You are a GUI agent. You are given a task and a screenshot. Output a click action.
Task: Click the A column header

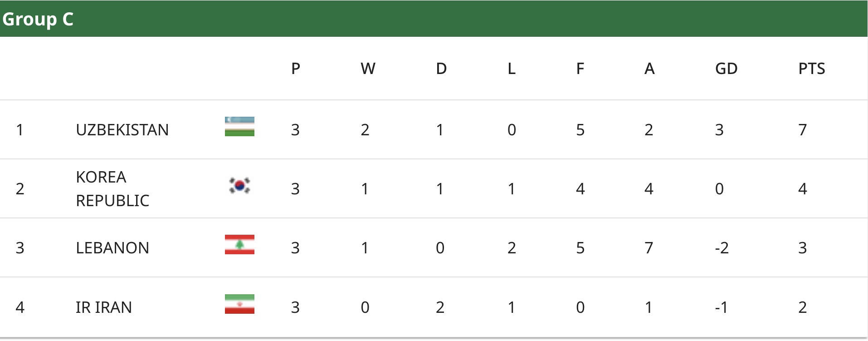click(649, 69)
